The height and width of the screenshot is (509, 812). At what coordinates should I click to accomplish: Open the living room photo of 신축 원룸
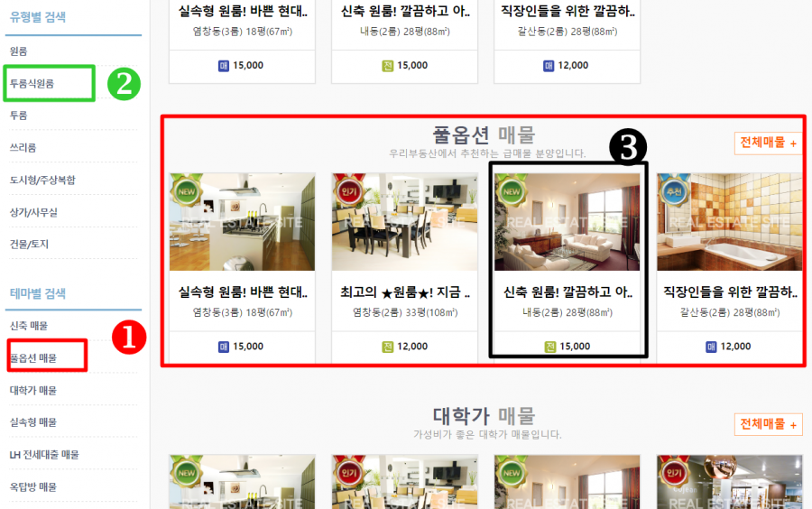[x=567, y=222]
